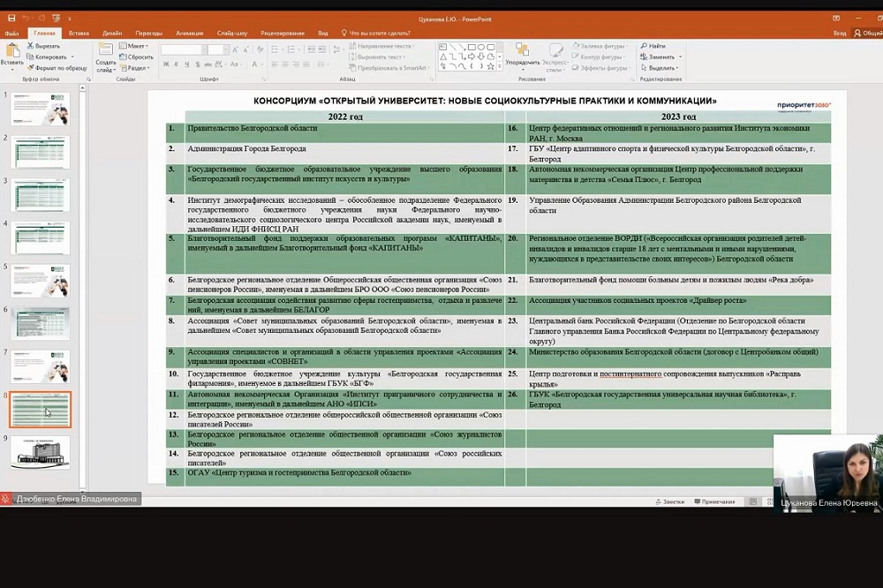Toggle the Notes (Заметки) pane in status bar
This screenshot has width=883, height=588.
click(669, 501)
